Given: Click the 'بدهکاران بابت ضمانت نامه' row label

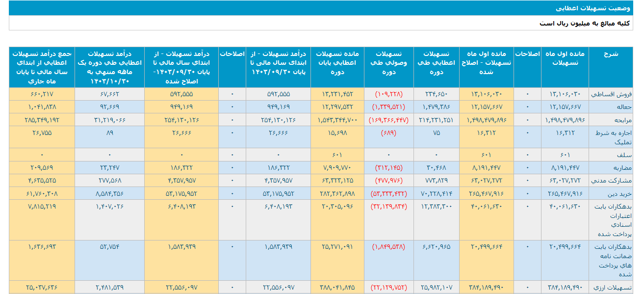Looking at the screenshot, I should pos(611,260).
